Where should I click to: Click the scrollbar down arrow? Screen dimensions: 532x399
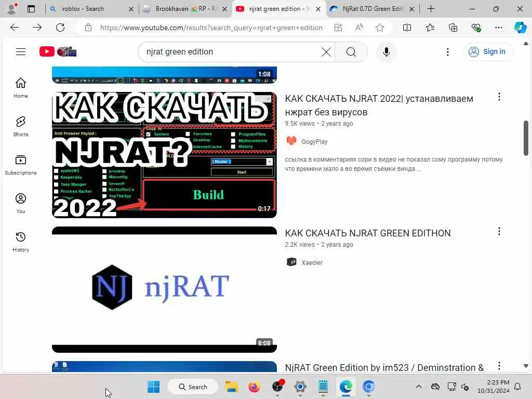pyautogui.click(x=526, y=366)
